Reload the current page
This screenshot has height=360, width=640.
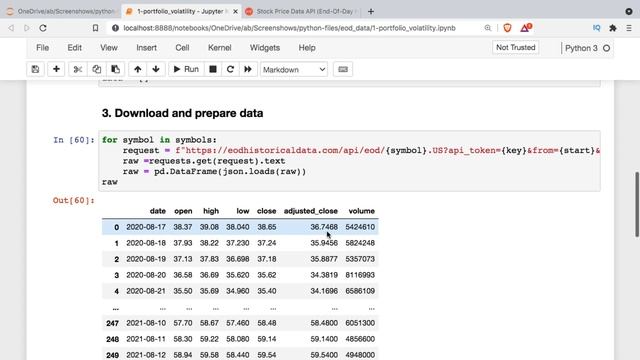coord(43,28)
